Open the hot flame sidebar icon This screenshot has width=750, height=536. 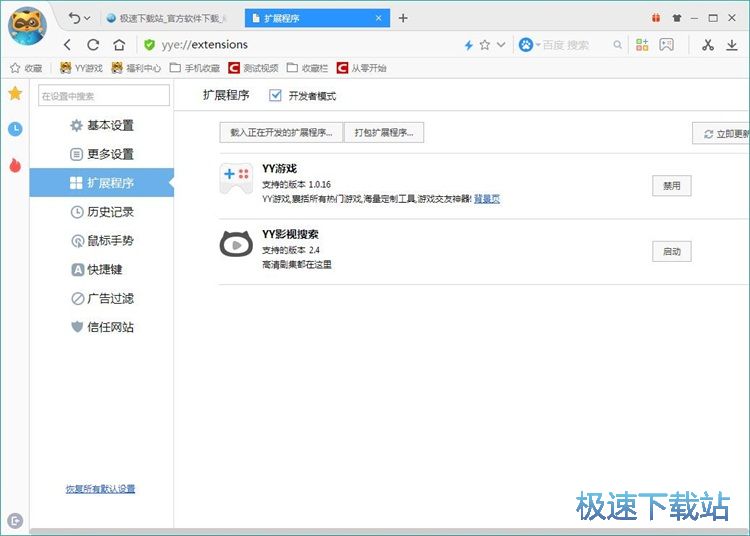[x=15, y=165]
